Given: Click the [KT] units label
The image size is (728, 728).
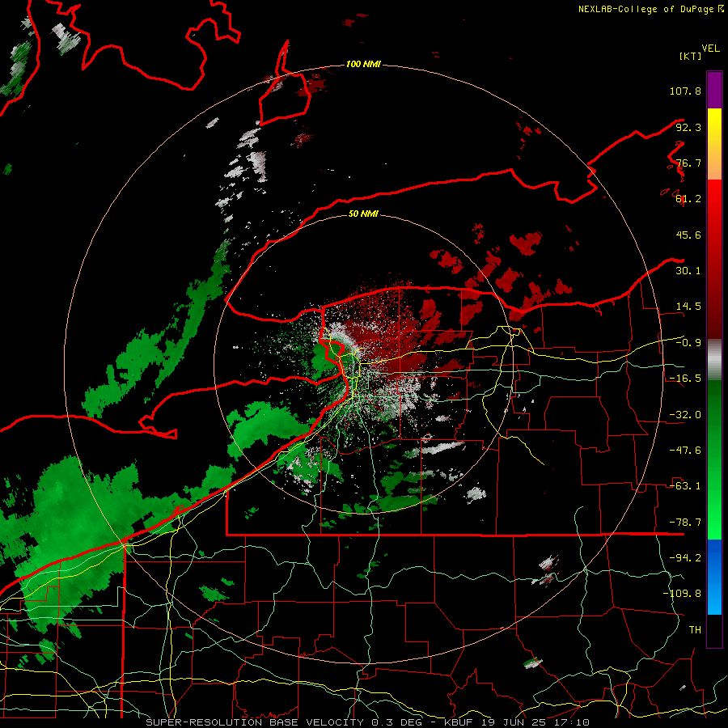Looking at the screenshot, I should [691, 56].
